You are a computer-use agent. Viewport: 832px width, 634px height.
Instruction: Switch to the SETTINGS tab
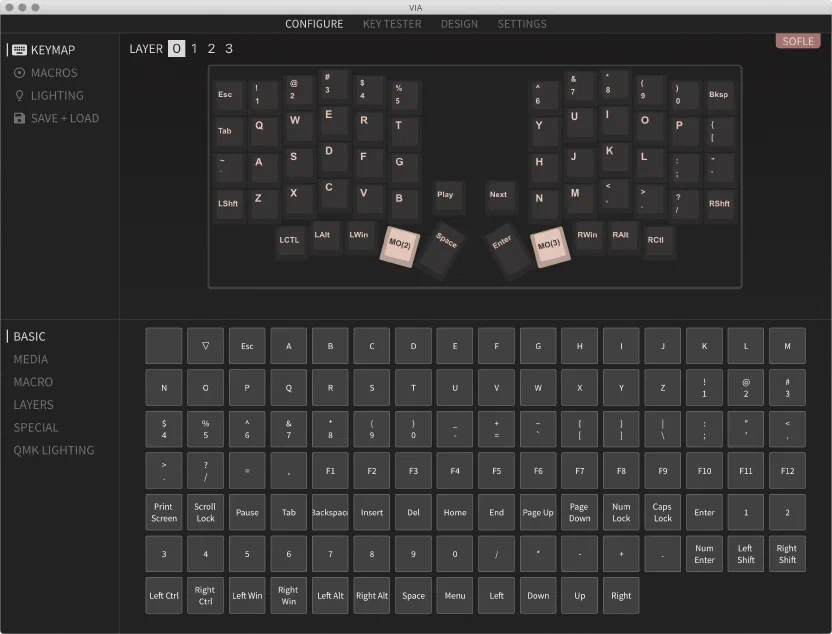tap(522, 24)
